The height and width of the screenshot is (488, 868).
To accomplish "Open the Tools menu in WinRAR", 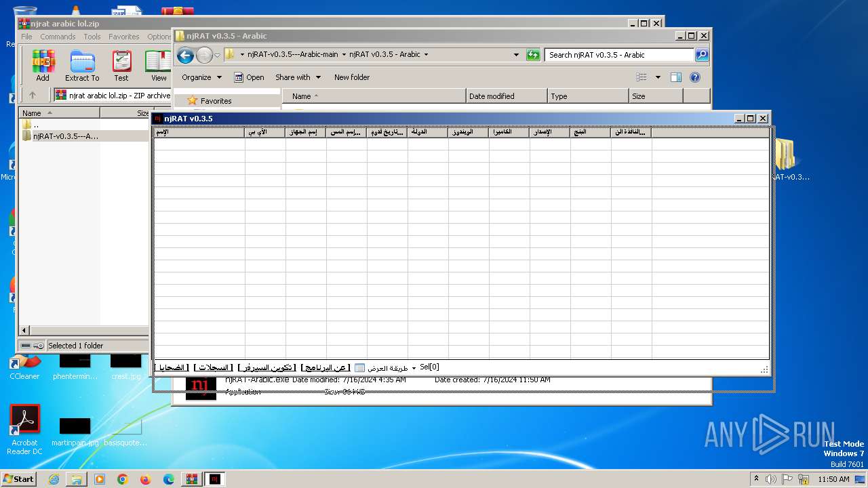I will click(x=92, y=37).
